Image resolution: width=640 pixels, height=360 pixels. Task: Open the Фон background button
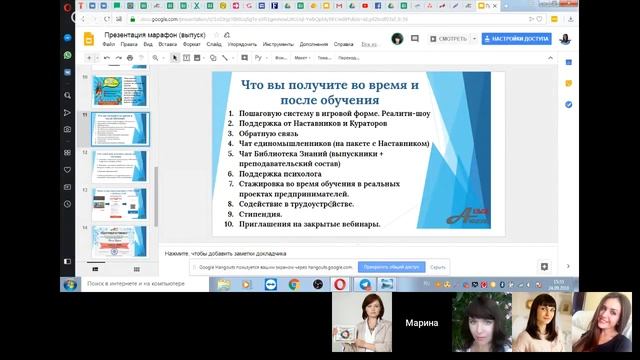281,58
